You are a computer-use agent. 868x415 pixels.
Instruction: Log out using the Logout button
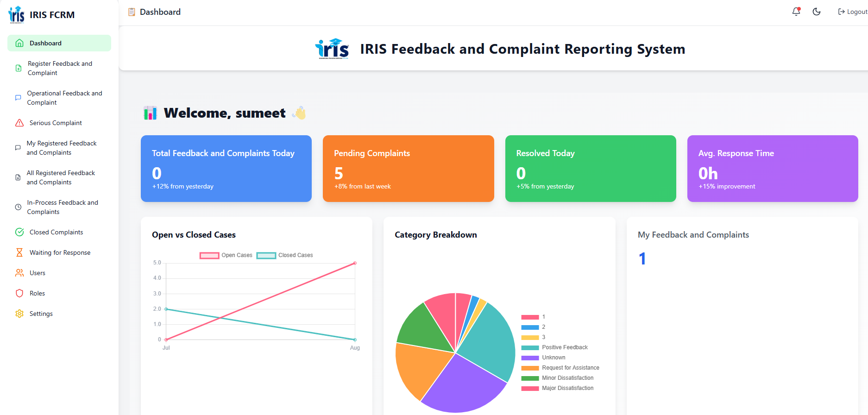click(x=852, y=12)
